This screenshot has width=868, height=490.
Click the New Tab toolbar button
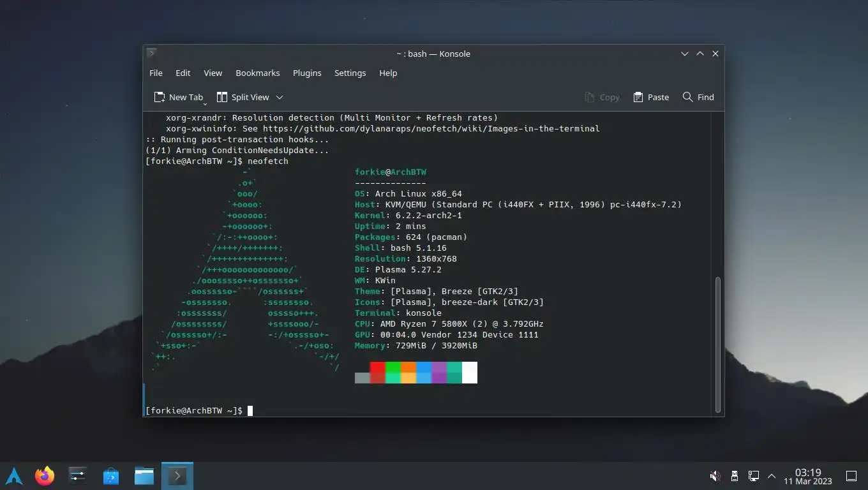(179, 97)
